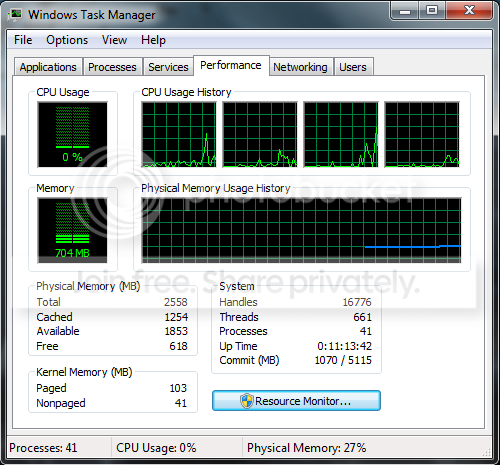The image size is (500, 465).
Task: Open the File menu
Action: (23, 40)
